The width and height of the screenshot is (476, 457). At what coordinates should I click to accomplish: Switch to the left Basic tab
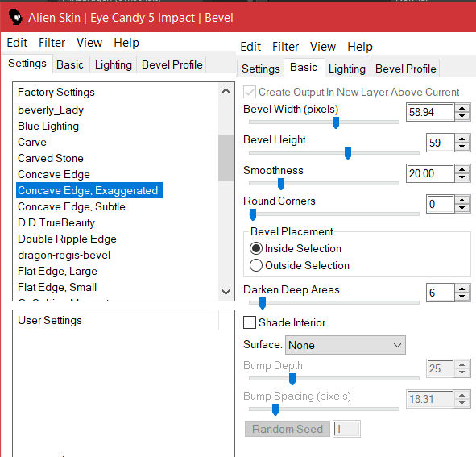(x=70, y=64)
